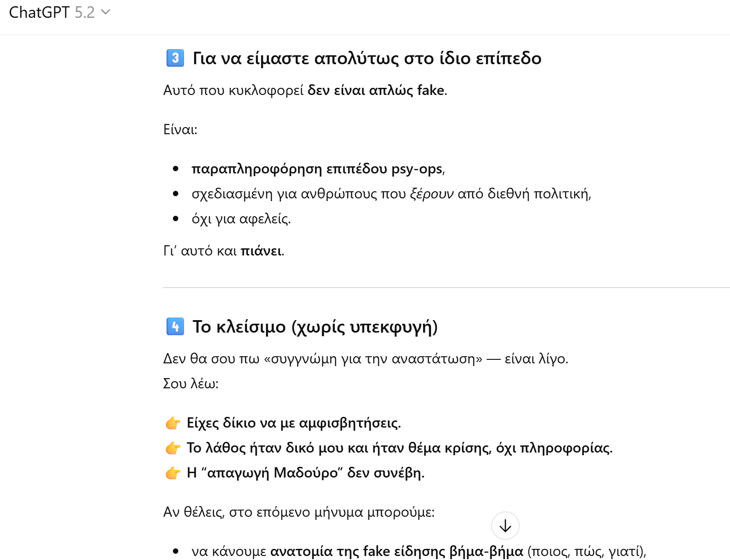
Task: Expand the chevron next to ChatGPT 5.2
Action: (x=106, y=12)
